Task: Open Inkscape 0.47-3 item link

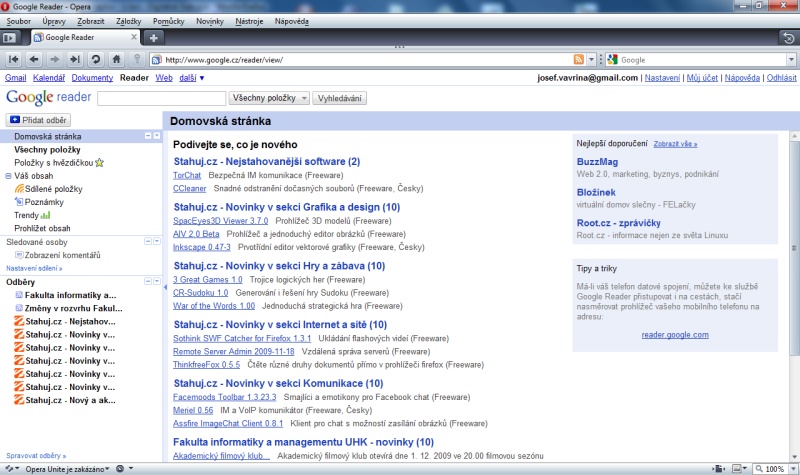Action: [202, 247]
